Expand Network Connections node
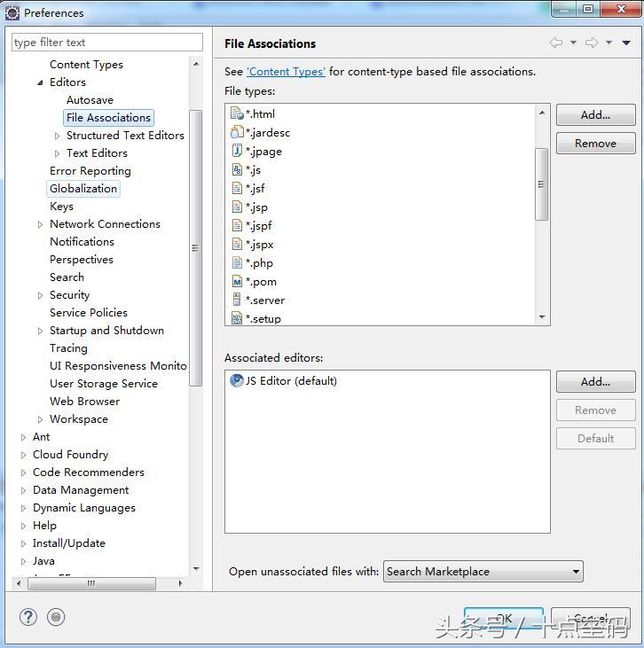The width and height of the screenshot is (644, 648). coord(40,224)
